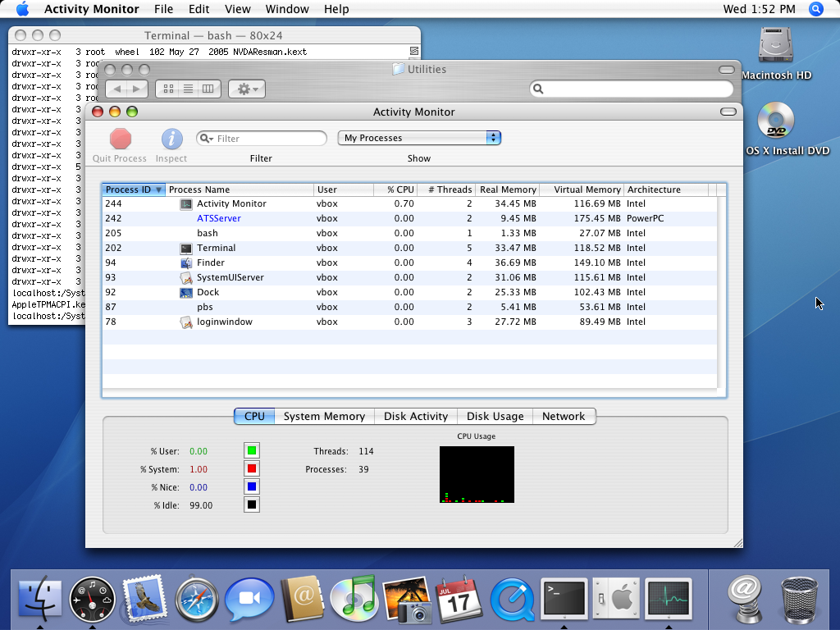Click the Utilities window search field
This screenshot has height=630, width=840.
[x=632, y=89]
